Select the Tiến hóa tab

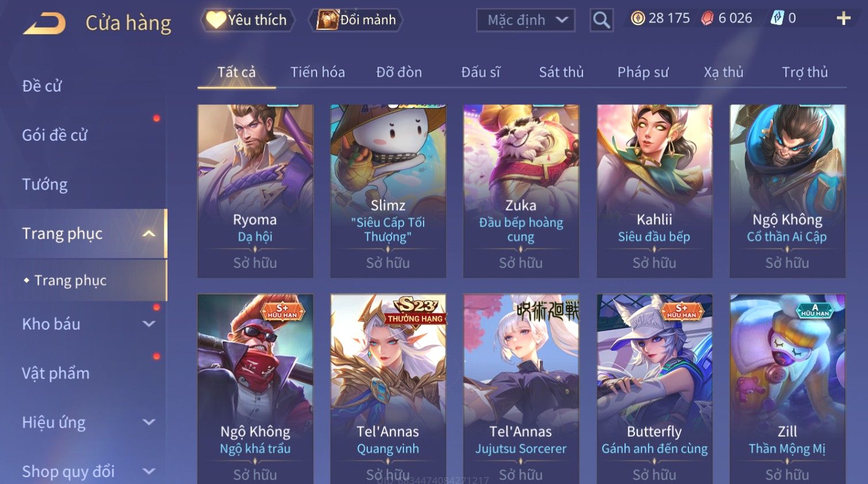(318, 72)
